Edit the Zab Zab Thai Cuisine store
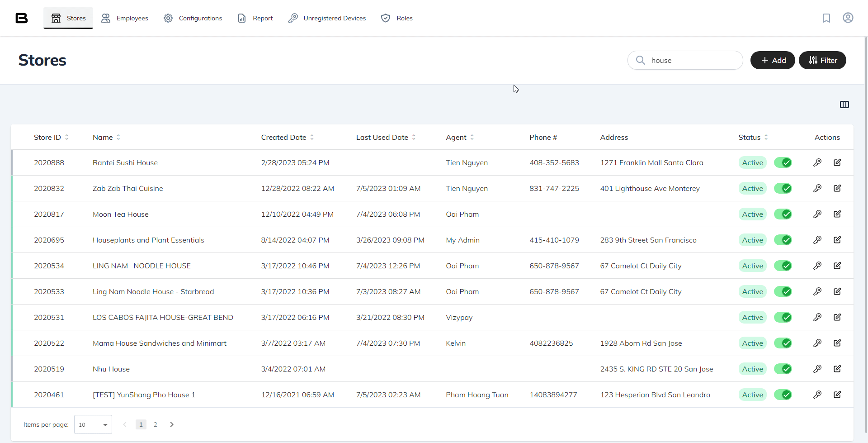 click(x=837, y=188)
